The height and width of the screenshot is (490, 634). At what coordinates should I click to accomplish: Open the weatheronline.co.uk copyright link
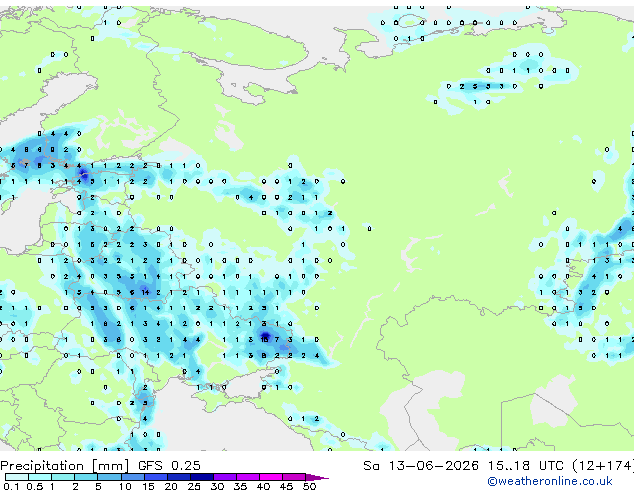pyautogui.click(x=550, y=481)
